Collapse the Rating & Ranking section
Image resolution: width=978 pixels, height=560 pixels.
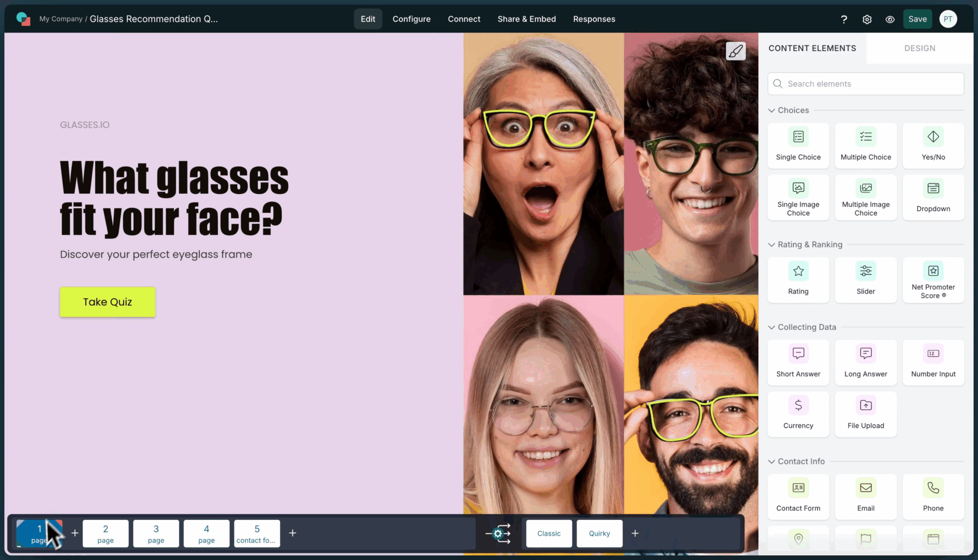pyautogui.click(x=771, y=244)
